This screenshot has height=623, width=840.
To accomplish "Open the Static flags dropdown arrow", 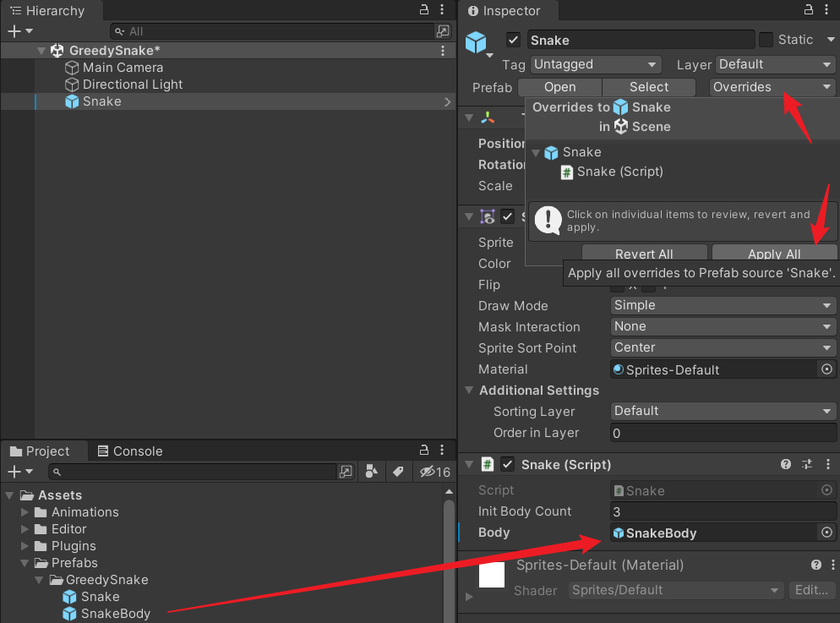I will pyautogui.click(x=831, y=40).
